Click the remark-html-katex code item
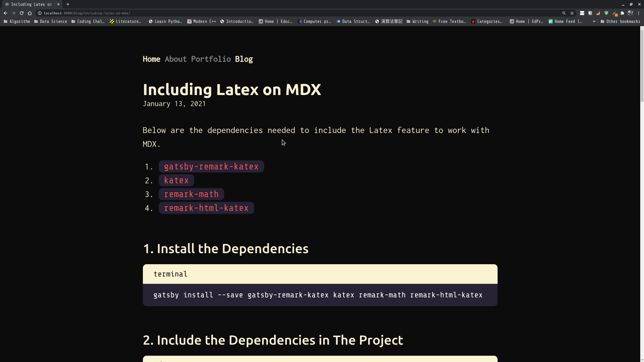 click(206, 208)
